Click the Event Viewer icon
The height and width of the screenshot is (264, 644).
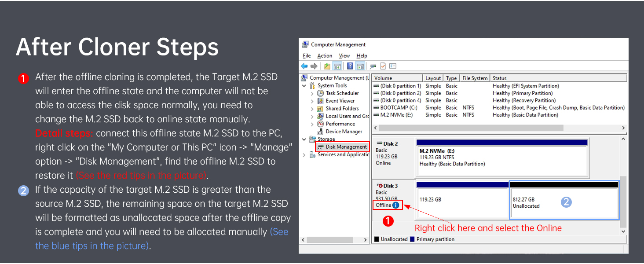pyautogui.click(x=320, y=101)
